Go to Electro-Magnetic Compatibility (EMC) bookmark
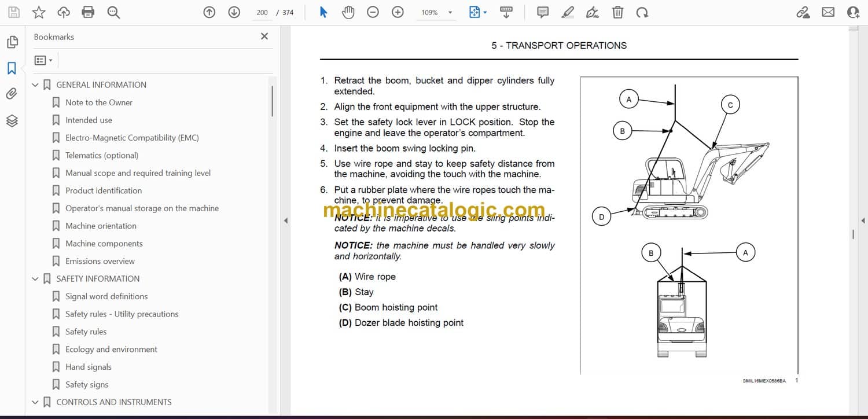The width and height of the screenshot is (868, 419). tap(132, 138)
